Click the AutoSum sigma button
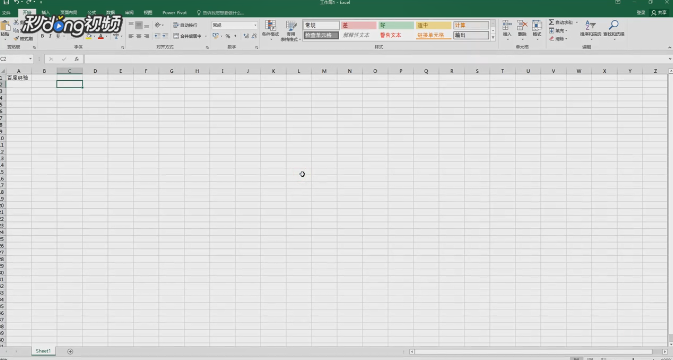 pos(552,22)
